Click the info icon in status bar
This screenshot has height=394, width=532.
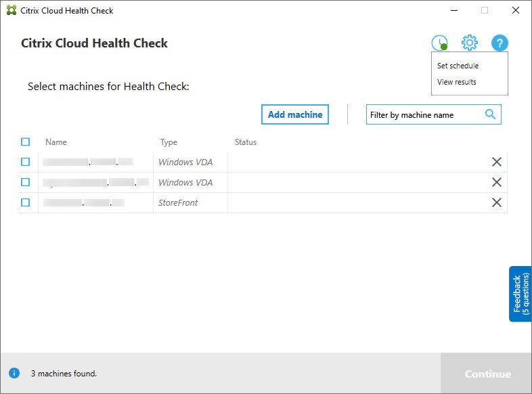point(14,373)
